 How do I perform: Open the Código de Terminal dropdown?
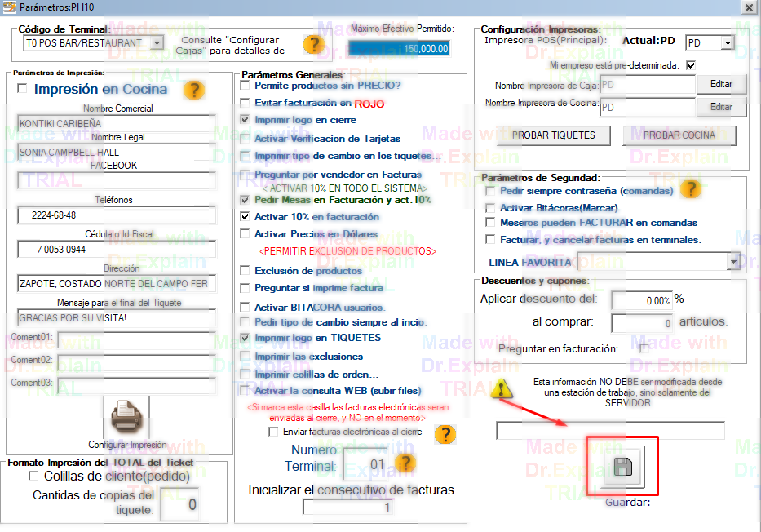156,42
